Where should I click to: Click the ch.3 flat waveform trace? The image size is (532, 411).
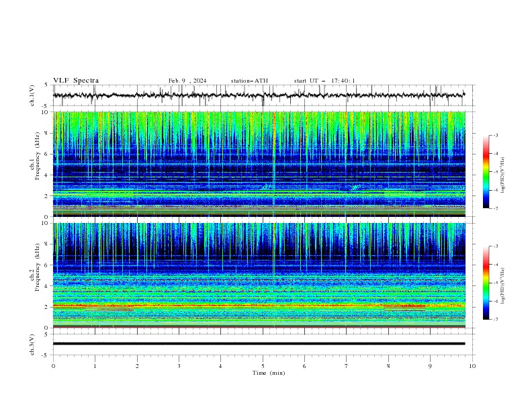[259, 344]
